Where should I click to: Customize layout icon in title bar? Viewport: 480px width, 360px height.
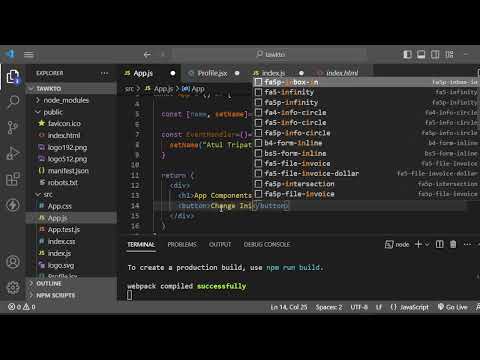click(x=449, y=54)
